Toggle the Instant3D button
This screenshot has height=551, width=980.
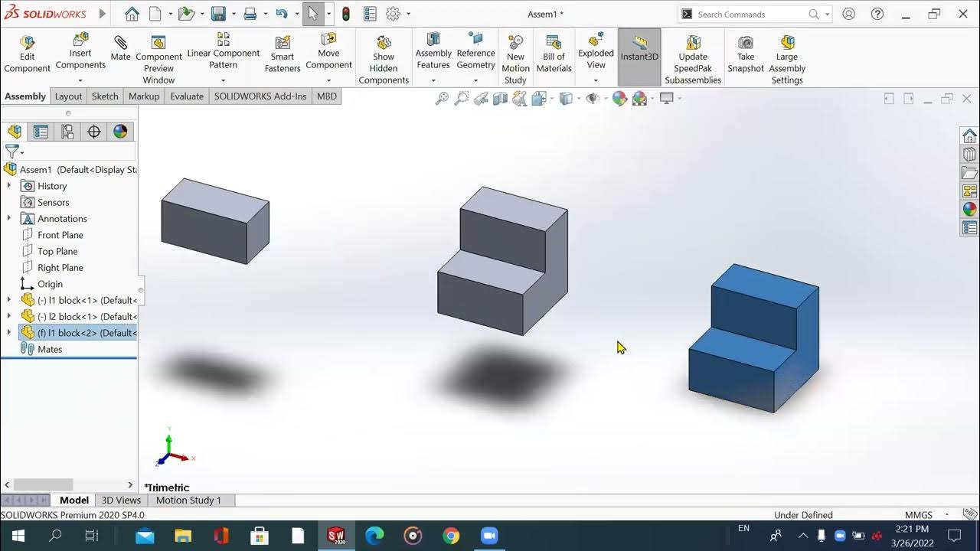(639, 57)
